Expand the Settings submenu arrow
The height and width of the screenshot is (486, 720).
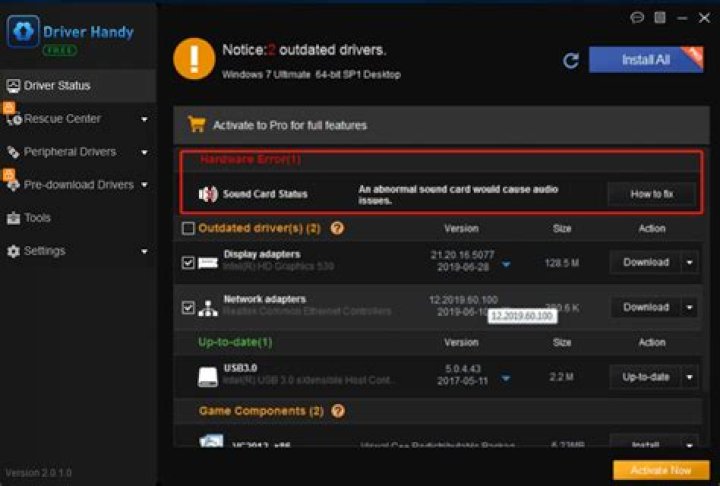(x=144, y=251)
